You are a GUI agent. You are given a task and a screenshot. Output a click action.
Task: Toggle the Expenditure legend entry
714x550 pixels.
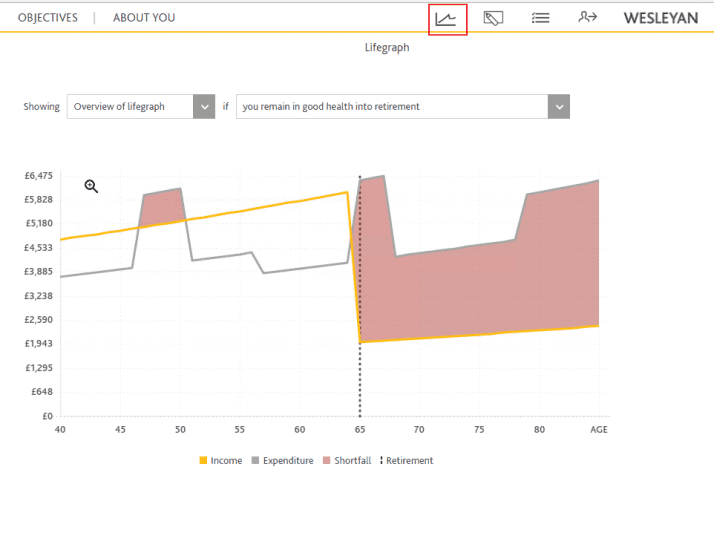click(282, 460)
